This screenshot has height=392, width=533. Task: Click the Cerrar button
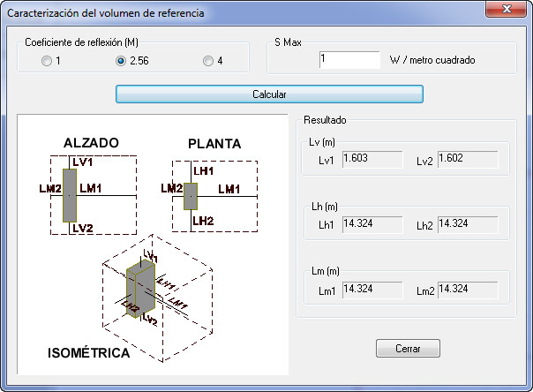click(408, 349)
